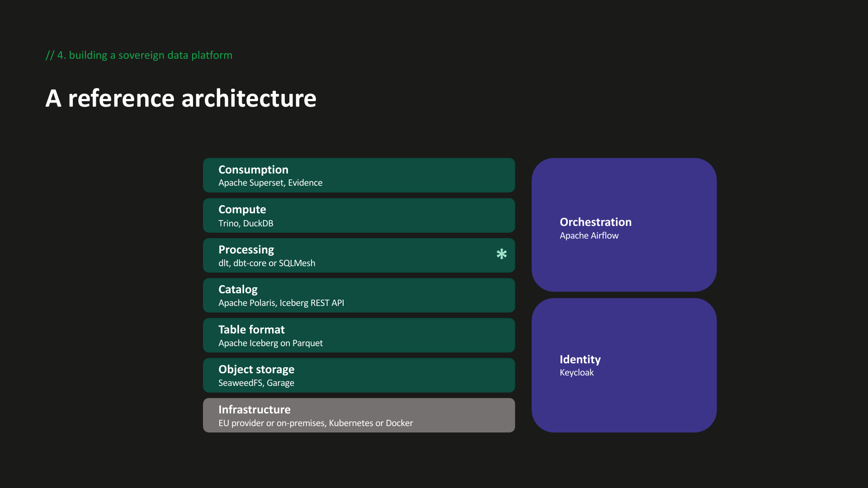Screen dimensions: 868x488
Task: Click 'EU provider or on-premises' description text
Action: coord(316,423)
